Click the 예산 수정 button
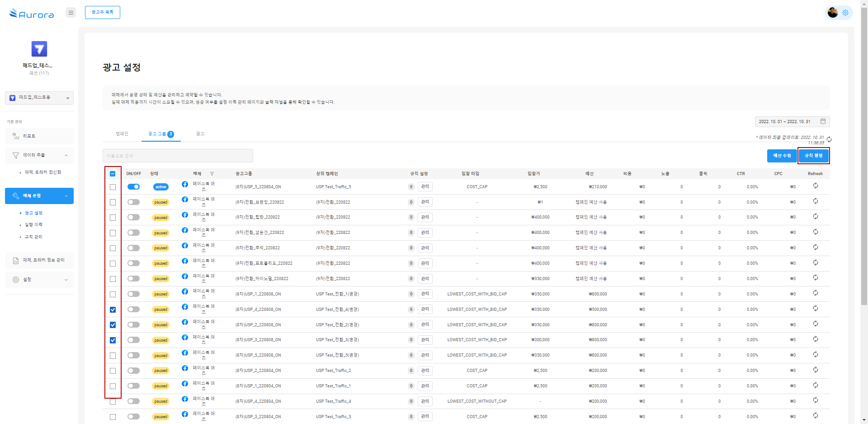 (782, 156)
